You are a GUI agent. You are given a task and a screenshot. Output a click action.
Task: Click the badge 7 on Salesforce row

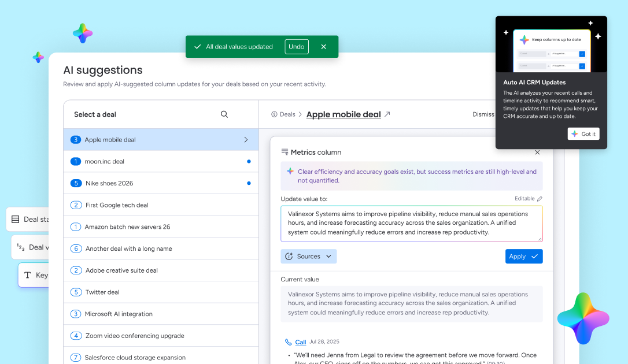click(76, 358)
